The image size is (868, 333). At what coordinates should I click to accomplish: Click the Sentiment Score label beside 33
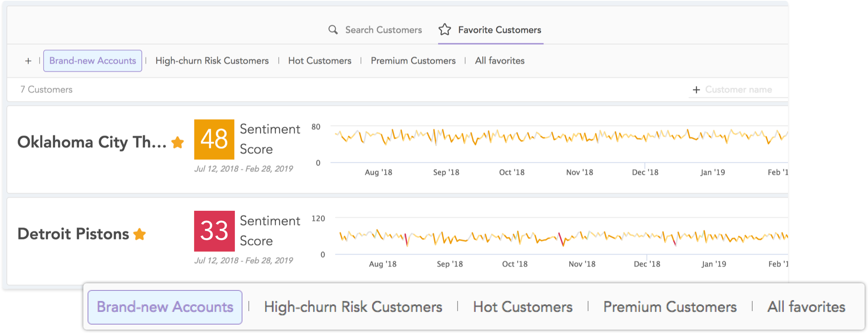(270, 231)
